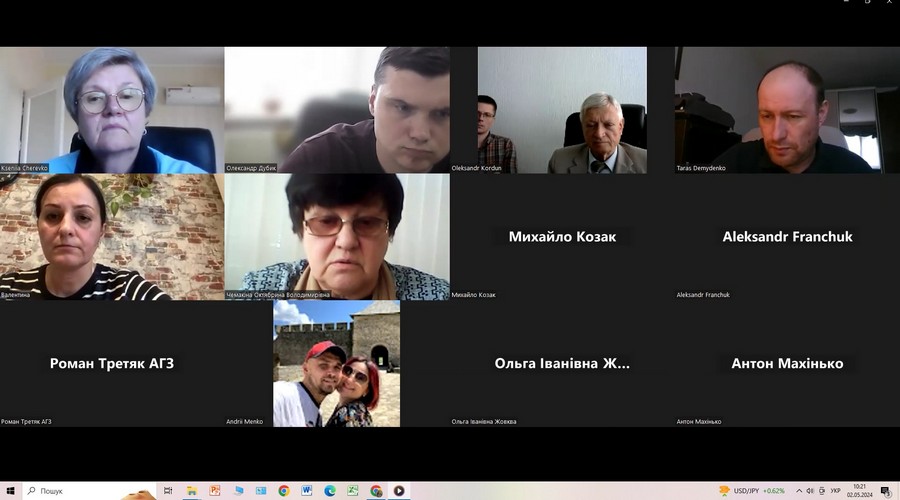Open the media player taskbar icon

click(399, 491)
